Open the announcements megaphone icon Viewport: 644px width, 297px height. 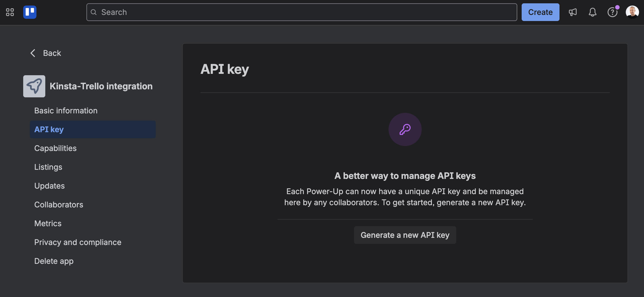(x=573, y=12)
